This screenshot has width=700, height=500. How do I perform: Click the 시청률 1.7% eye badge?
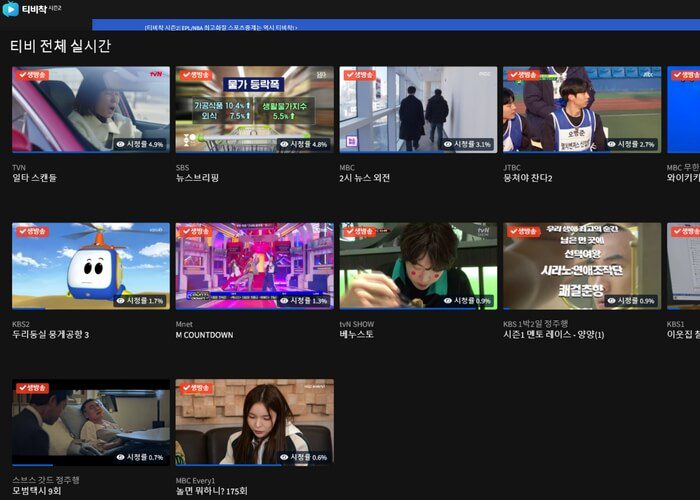140,300
